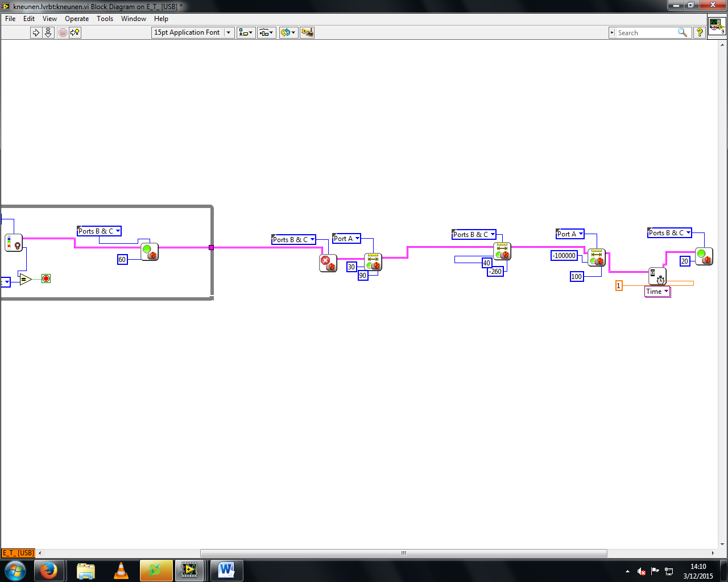This screenshot has width=728, height=582.
Task: Click the Search magnifier icon
Action: (x=682, y=32)
